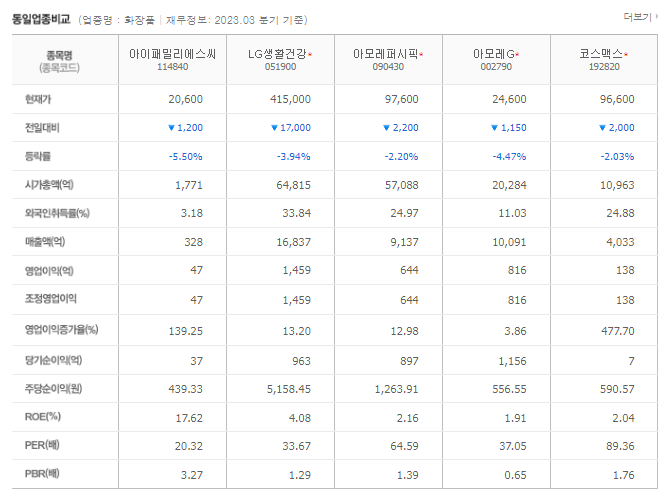669x495 pixels.
Task: Select the 등락률 row label
Action: pos(38,156)
